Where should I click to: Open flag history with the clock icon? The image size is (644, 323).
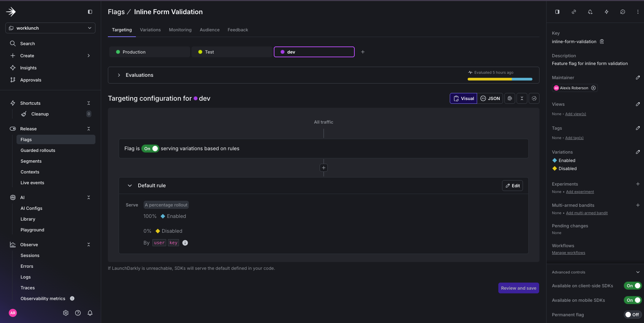click(623, 12)
